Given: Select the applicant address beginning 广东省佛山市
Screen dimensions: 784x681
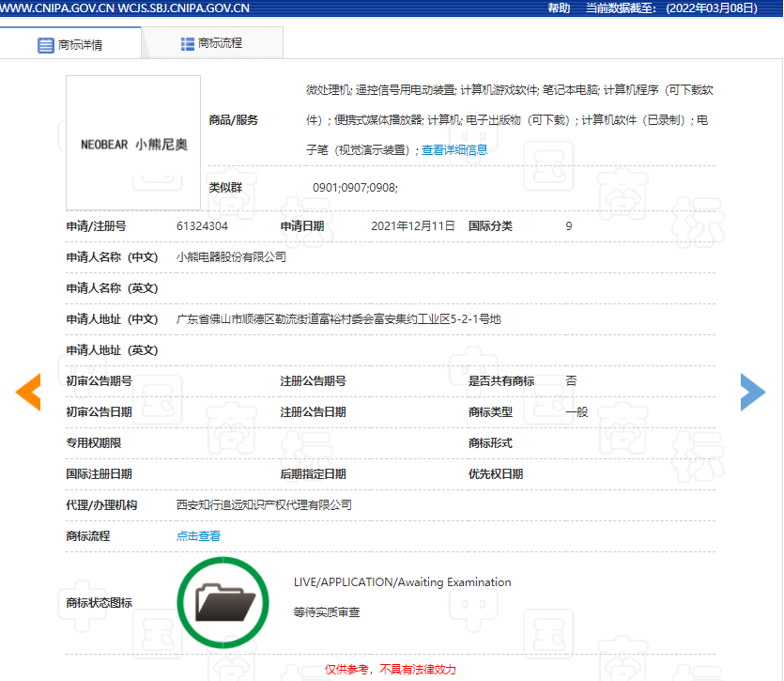Looking at the screenshot, I should (x=339, y=319).
